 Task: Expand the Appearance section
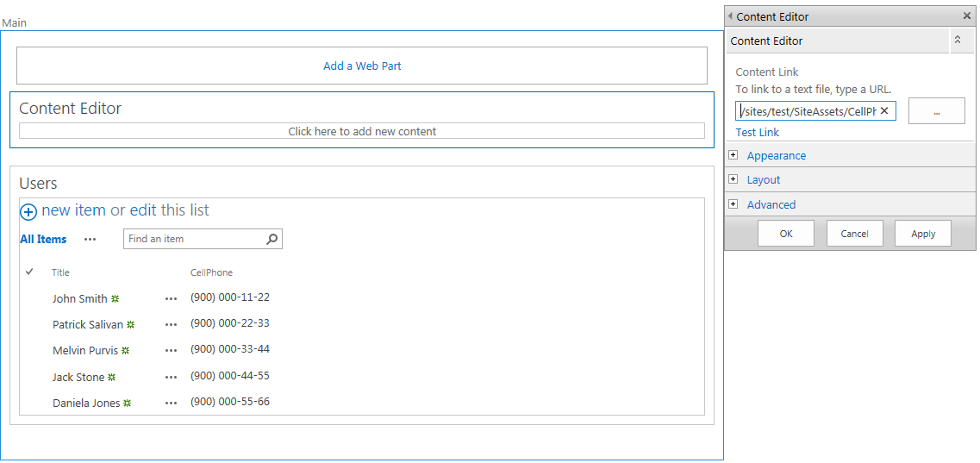[x=733, y=155]
